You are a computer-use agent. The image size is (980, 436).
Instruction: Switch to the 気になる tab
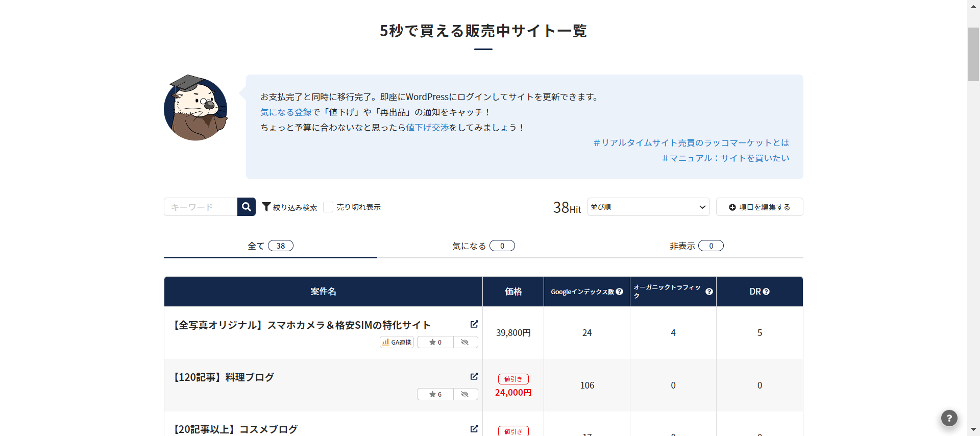pos(483,246)
